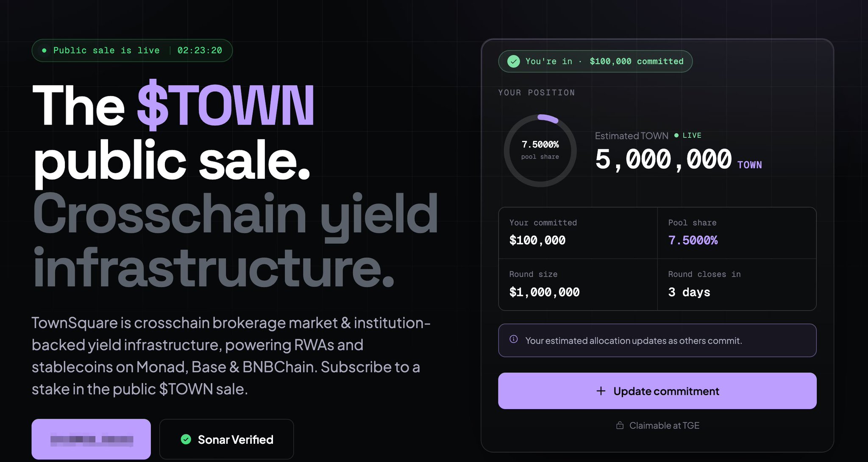Click the lock icon beside Claimable at TGE

[620, 425]
